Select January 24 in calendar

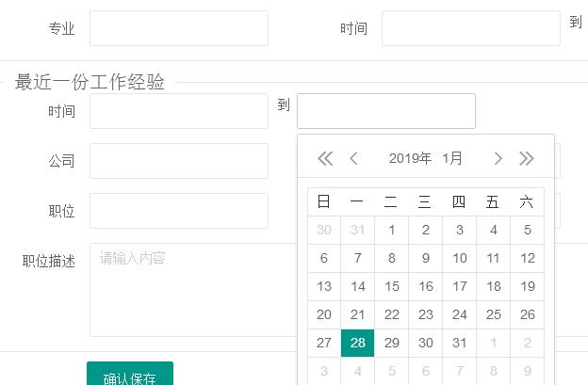coord(460,314)
